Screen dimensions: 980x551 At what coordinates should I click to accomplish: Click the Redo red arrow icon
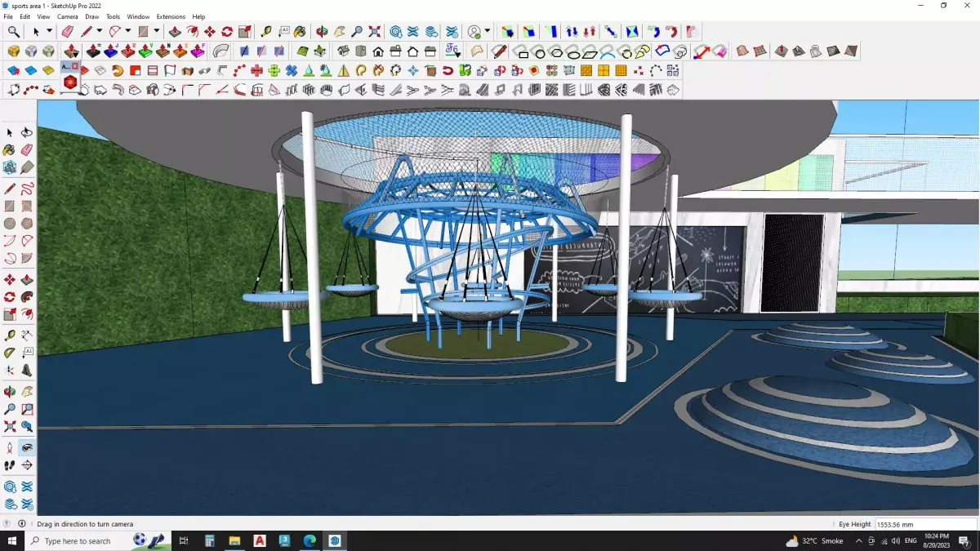tap(671, 31)
